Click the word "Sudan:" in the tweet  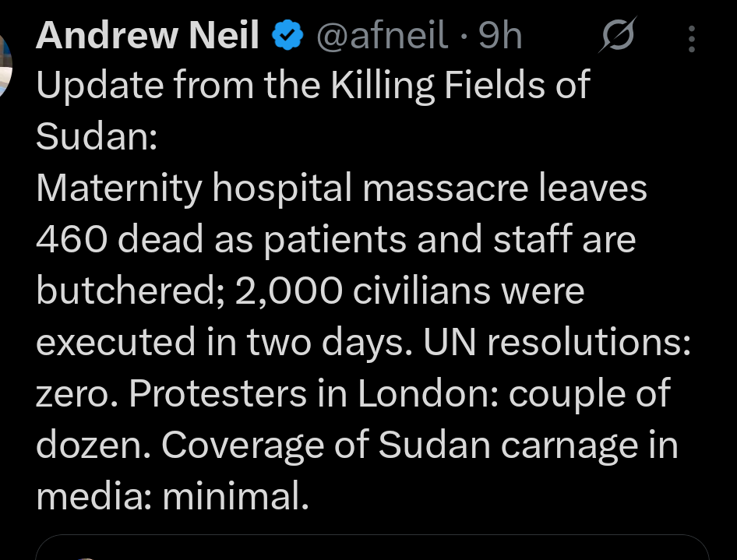click(x=97, y=136)
